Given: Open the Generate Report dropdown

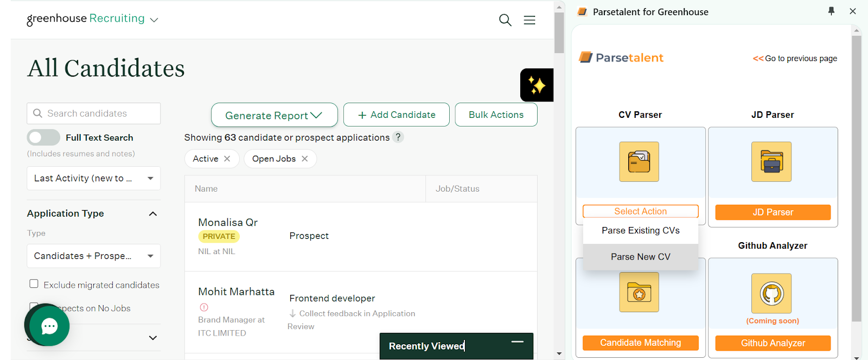Looking at the screenshot, I should point(274,115).
